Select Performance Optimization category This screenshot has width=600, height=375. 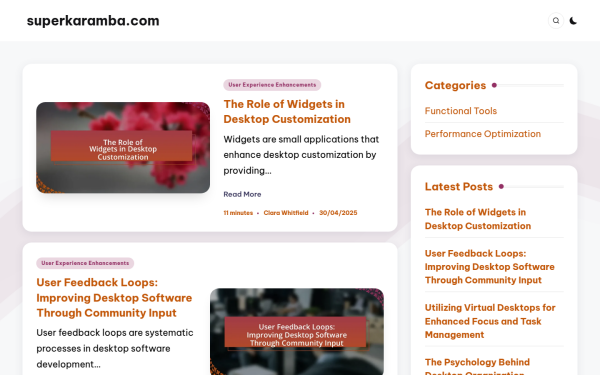(483, 134)
